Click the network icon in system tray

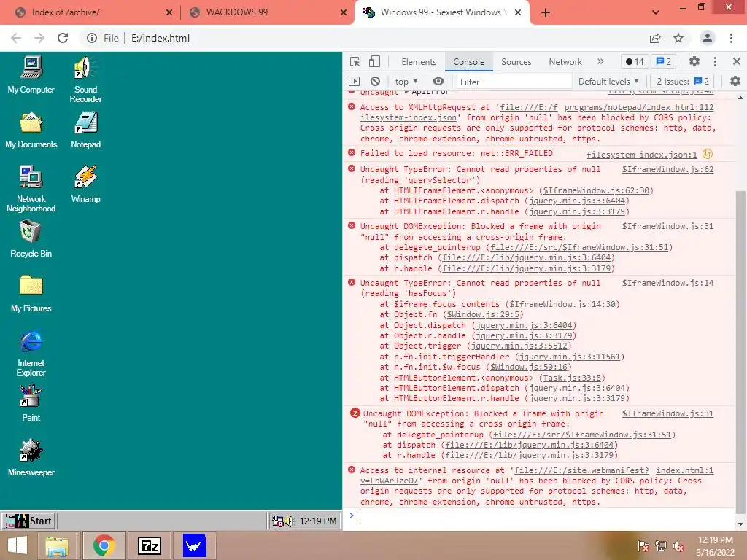click(660, 546)
